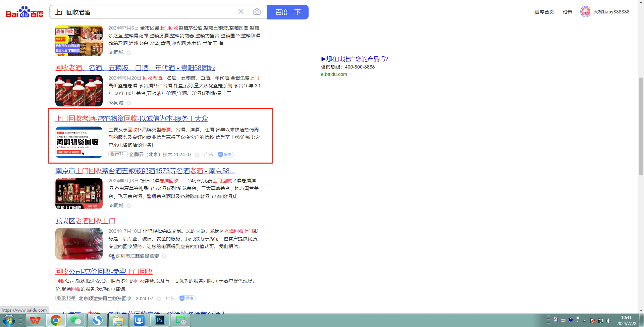Open the taskbar clock showing 10:41

(626, 321)
